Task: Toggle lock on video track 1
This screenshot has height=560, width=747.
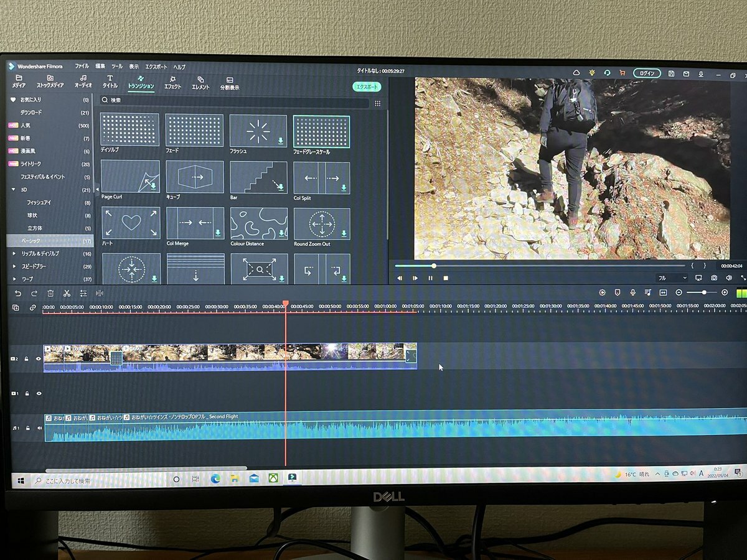Action: coord(27,394)
